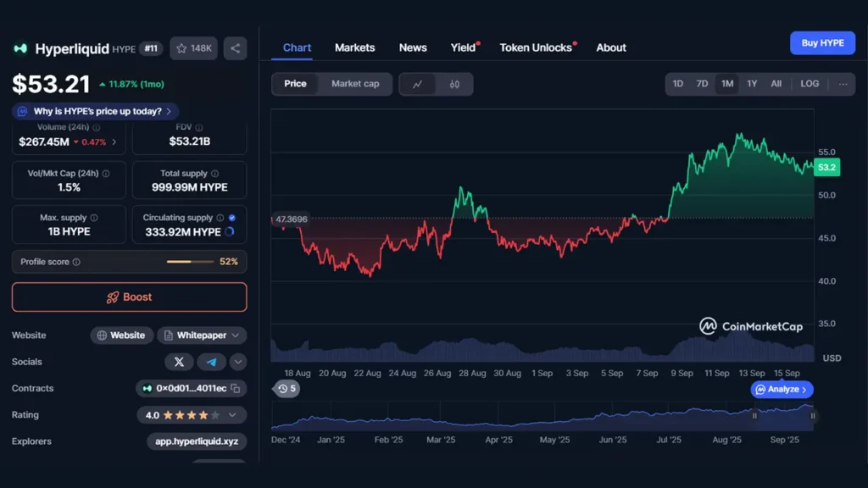Click the info icon beside Circulating supply
This screenshot has height=488, width=868.
220,218
